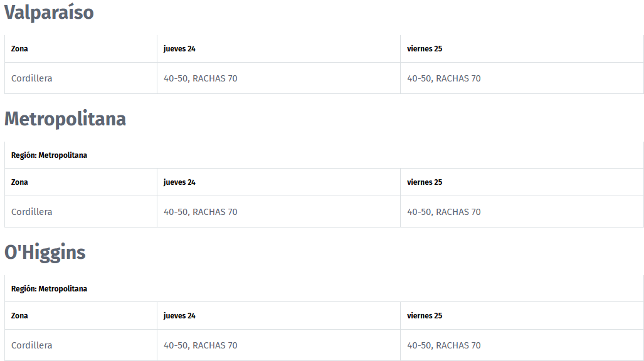Click Metropolitana jueves 24 wind value cell
Screen dimensions: 644x361
pos(278,211)
